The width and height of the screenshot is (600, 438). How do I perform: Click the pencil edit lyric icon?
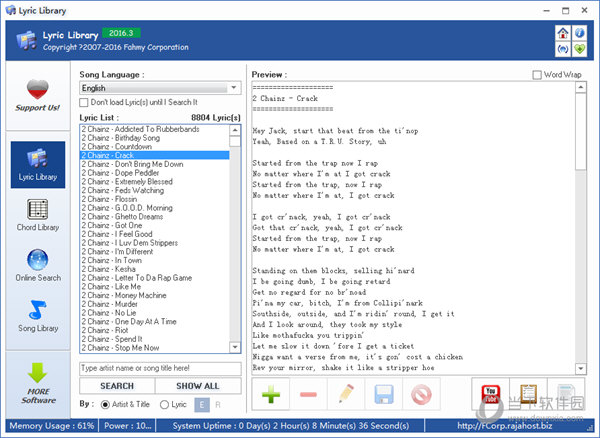[346, 394]
